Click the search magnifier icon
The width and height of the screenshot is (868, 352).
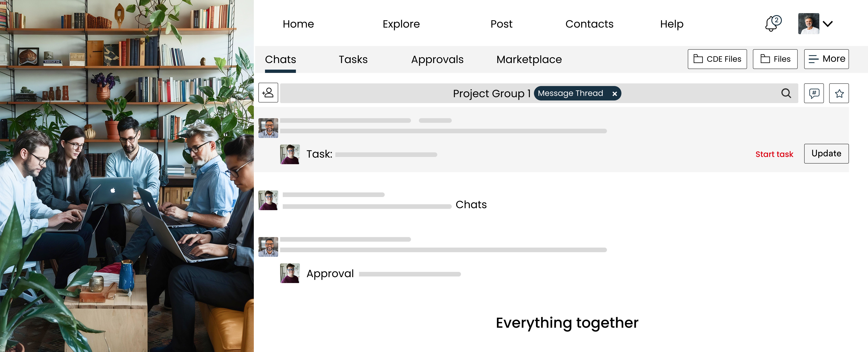(x=786, y=93)
